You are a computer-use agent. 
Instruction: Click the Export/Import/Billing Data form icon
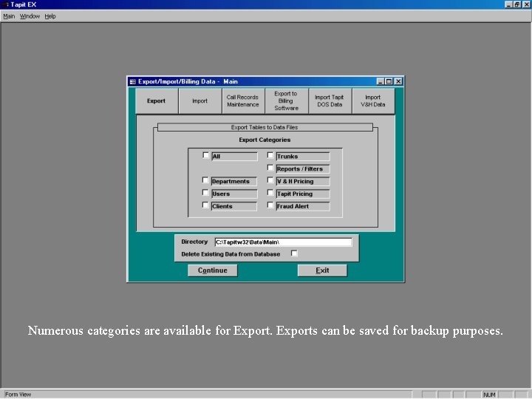tap(133, 81)
